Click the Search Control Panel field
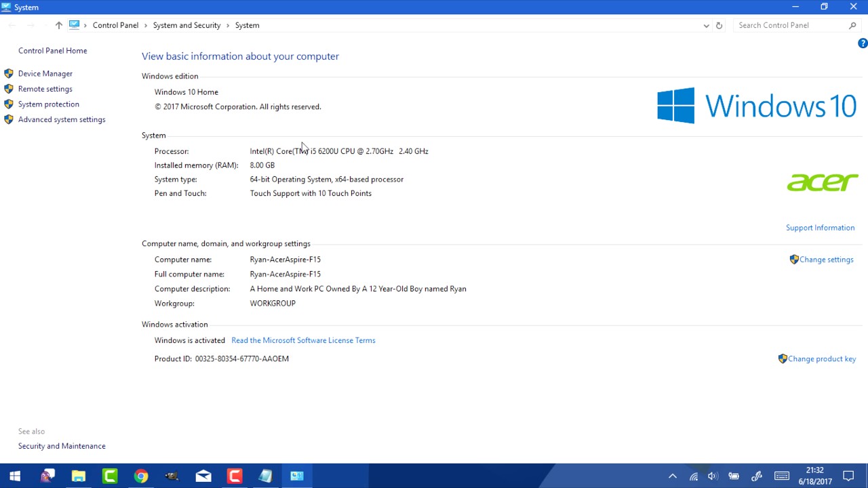 coord(790,25)
